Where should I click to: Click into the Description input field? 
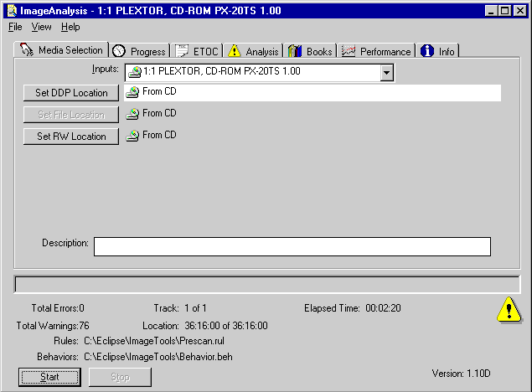coord(292,246)
